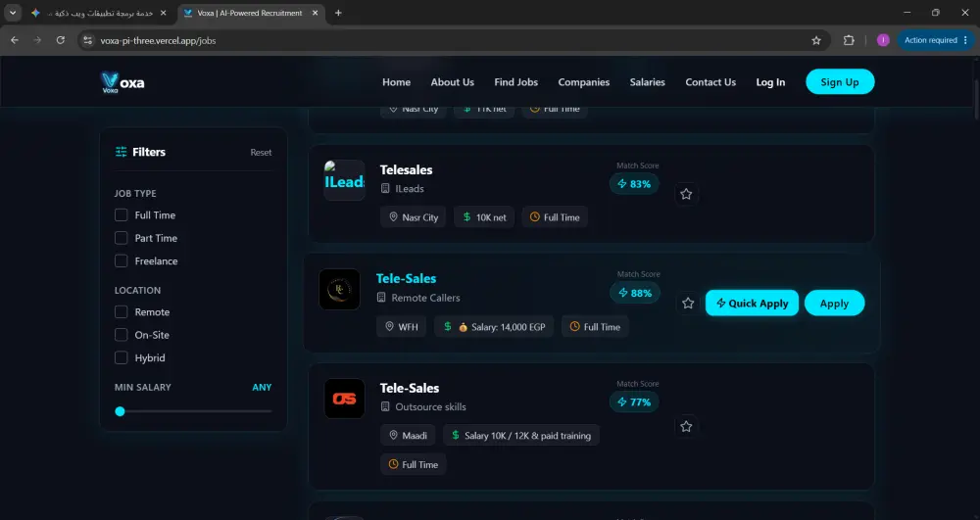Switch to the Arabic-titled browser tab

click(x=100, y=13)
